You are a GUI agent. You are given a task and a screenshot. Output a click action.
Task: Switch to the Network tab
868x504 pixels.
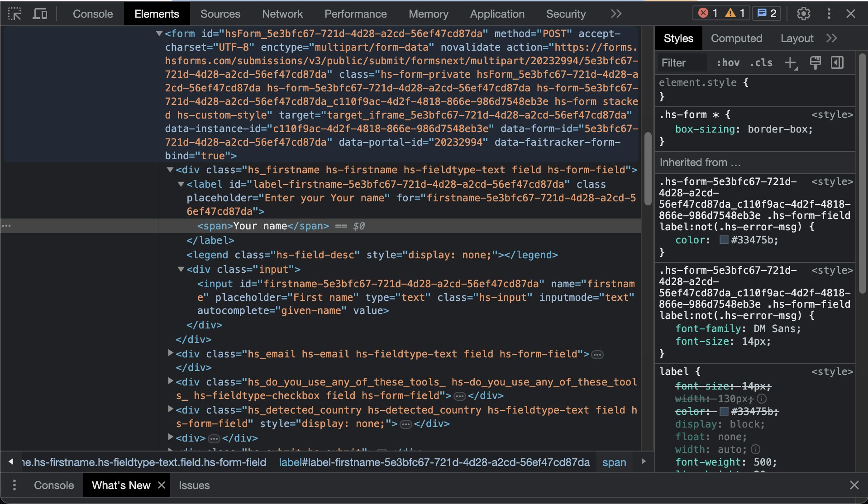click(x=282, y=14)
